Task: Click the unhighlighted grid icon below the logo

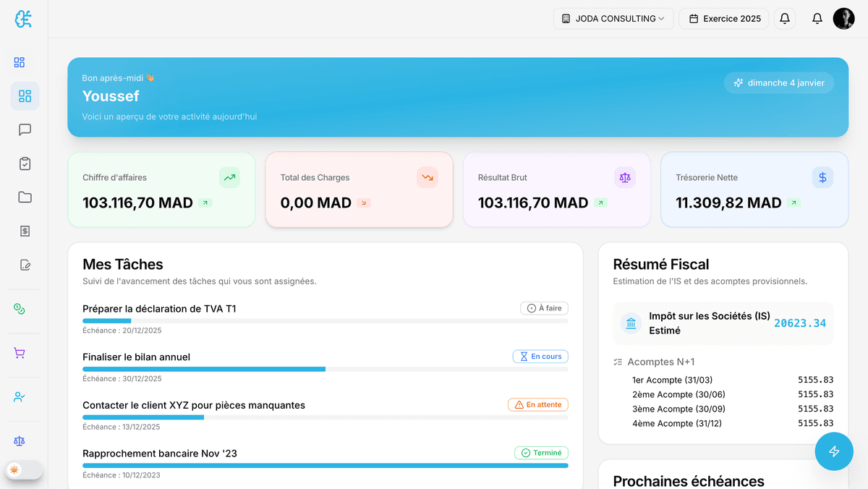Action: point(20,62)
